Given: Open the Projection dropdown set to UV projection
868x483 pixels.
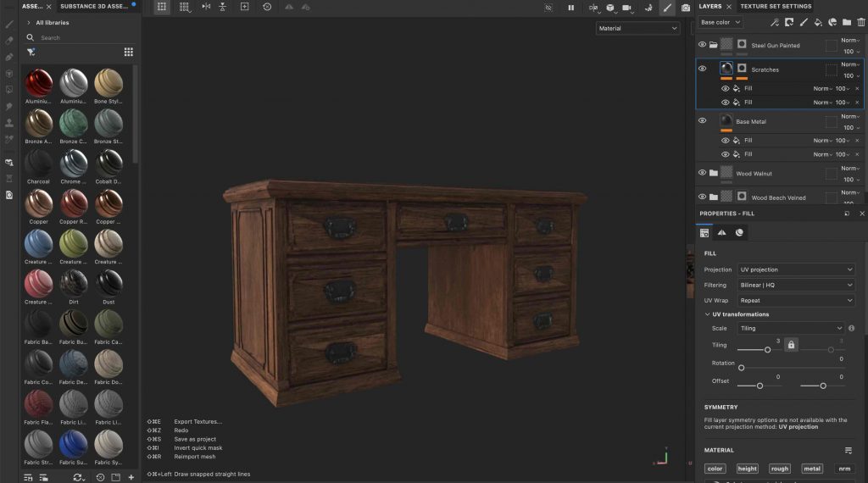Looking at the screenshot, I should click(x=795, y=269).
